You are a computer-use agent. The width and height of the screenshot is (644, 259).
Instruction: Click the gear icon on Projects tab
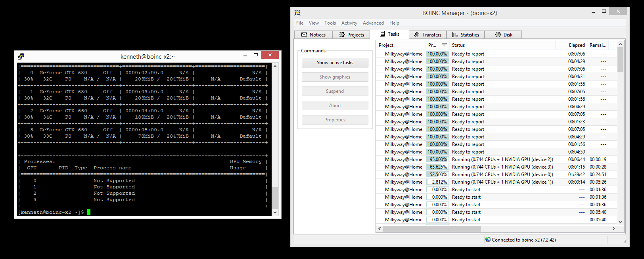click(x=342, y=35)
